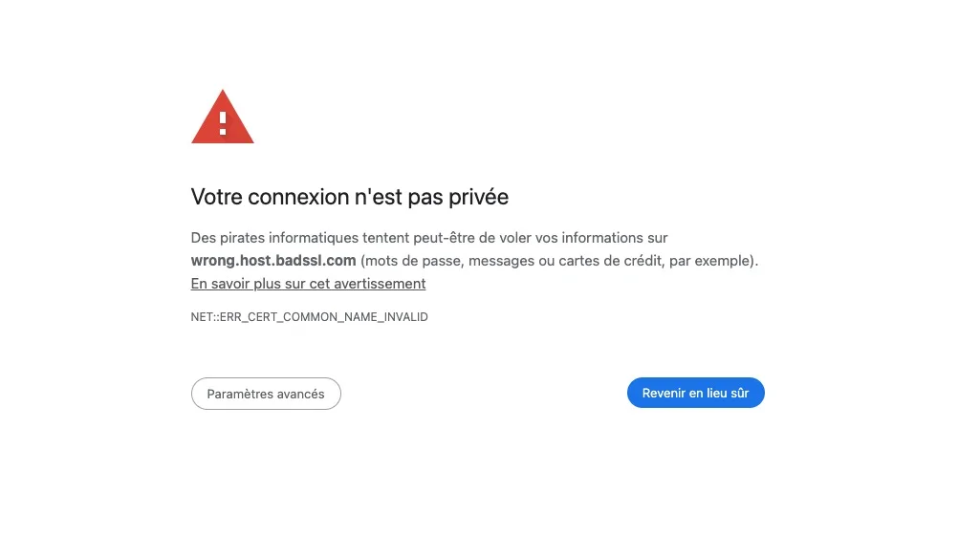Click the word 'Votre' in the heading
The image size is (980, 535).
coord(217,198)
